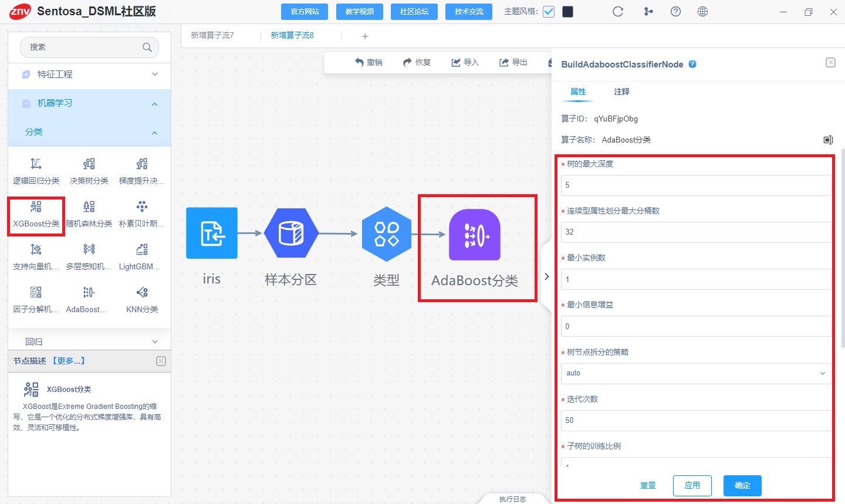Open the 【更多...】 node description link
845x504 pixels.
68,361
